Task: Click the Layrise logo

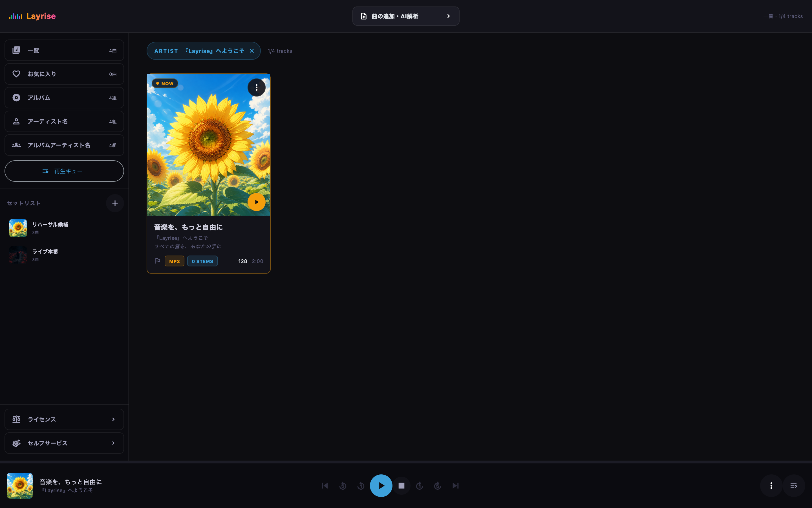Action: tap(32, 16)
